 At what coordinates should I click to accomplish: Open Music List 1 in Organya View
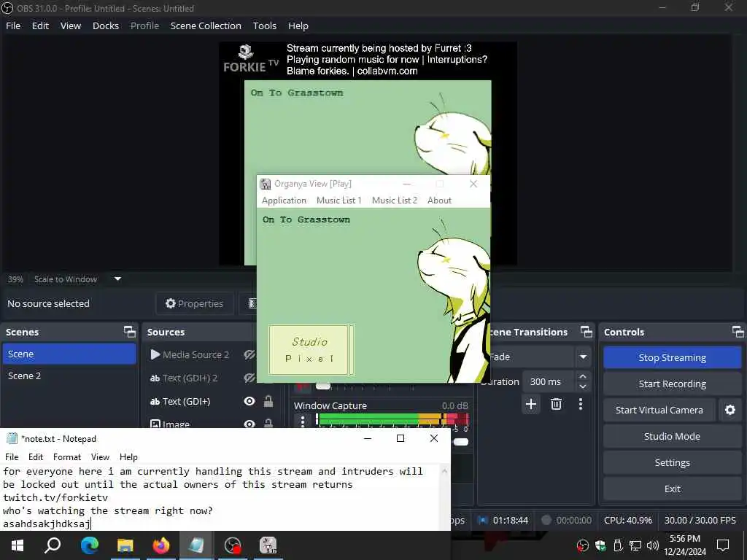(x=339, y=201)
